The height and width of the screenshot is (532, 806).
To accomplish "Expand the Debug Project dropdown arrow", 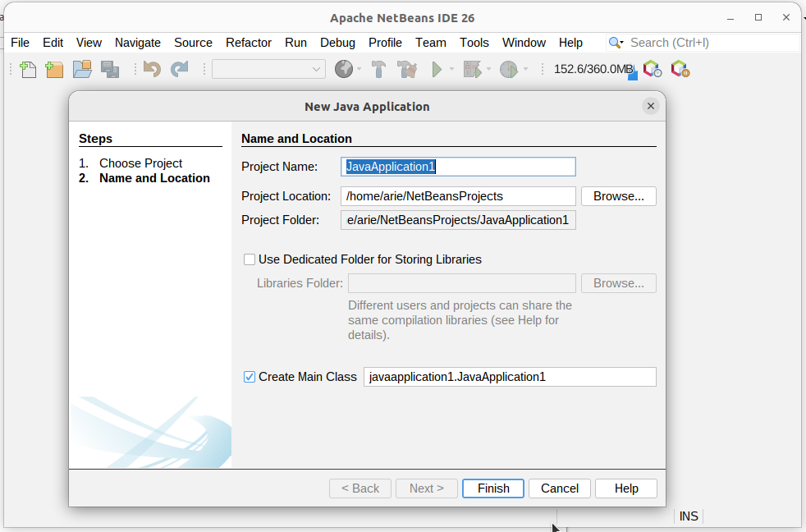I will (x=488, y=69).
